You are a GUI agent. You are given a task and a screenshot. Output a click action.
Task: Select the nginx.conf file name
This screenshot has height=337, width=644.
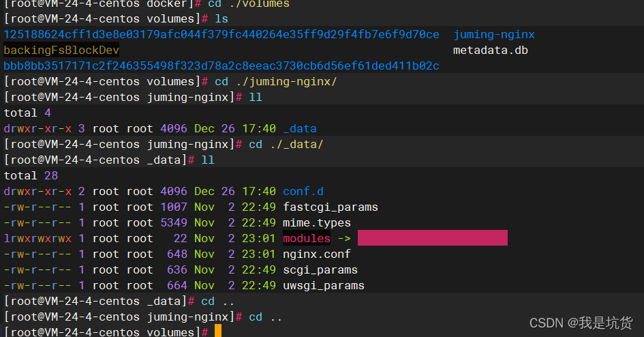point(316,254)
